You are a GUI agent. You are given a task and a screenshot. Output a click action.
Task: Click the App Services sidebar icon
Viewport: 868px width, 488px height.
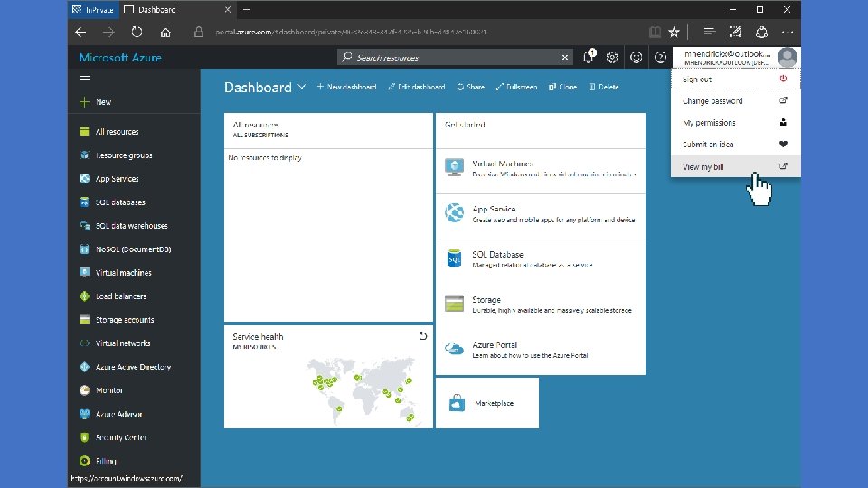pyautogui.click(x=84, y=179)
